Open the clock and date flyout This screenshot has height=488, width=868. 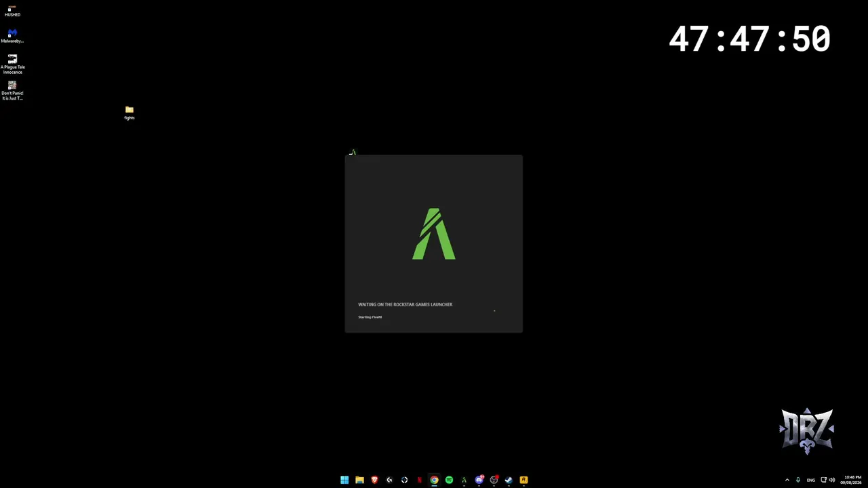click(x=852, y=480)
